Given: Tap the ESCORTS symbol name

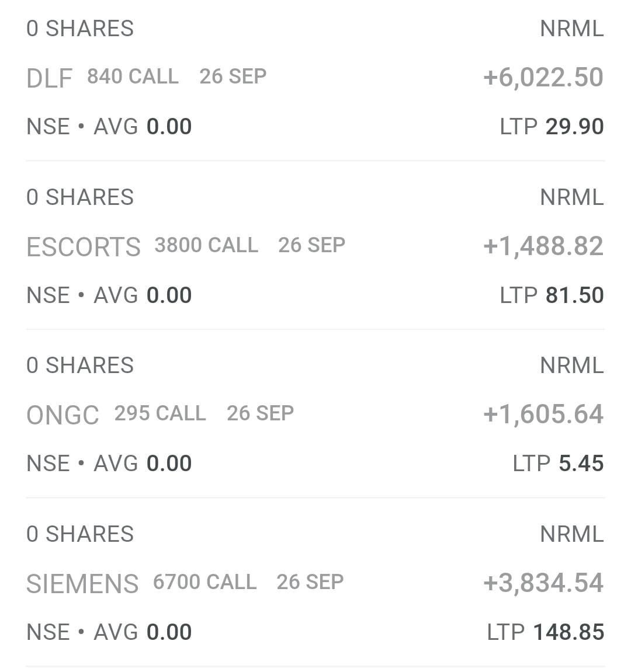Looking at the screenshot, I should (84, 246).
